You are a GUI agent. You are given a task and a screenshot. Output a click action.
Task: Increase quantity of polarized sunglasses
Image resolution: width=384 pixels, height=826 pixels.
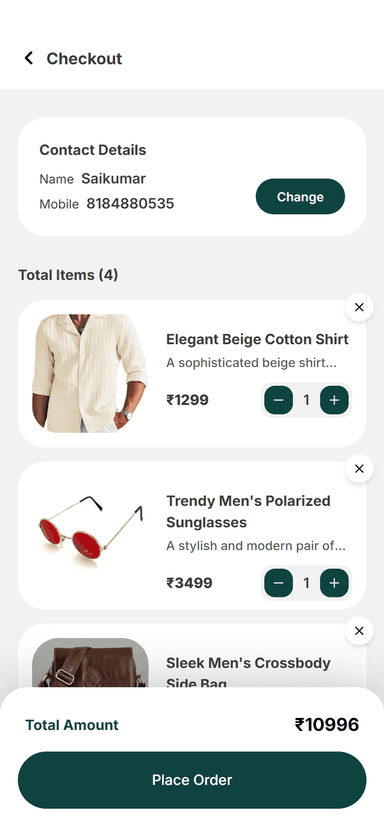point(334,583)
